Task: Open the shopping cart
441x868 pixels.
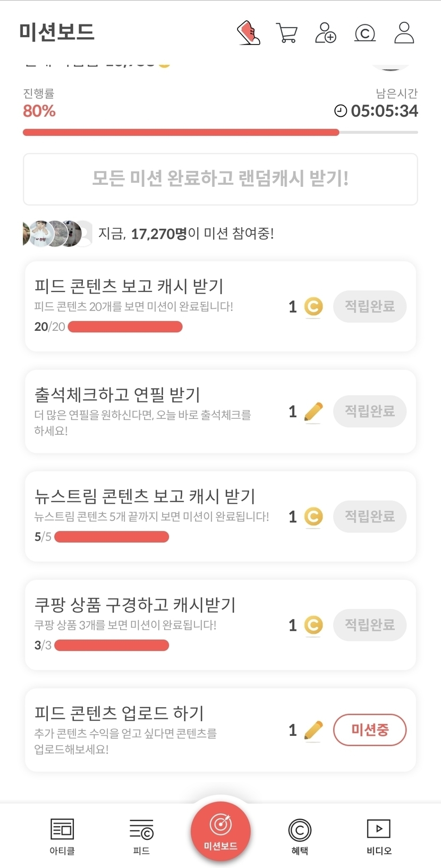Action: pos(287,33)
